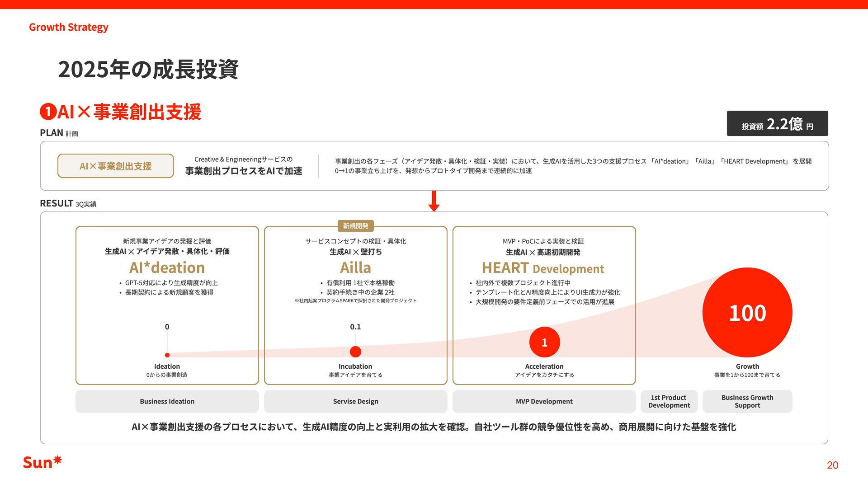Click the 投資額 2.2億円 dark label
Image resolution: width=868 pixels, height=488 pixels.
[x=777, y=123]
